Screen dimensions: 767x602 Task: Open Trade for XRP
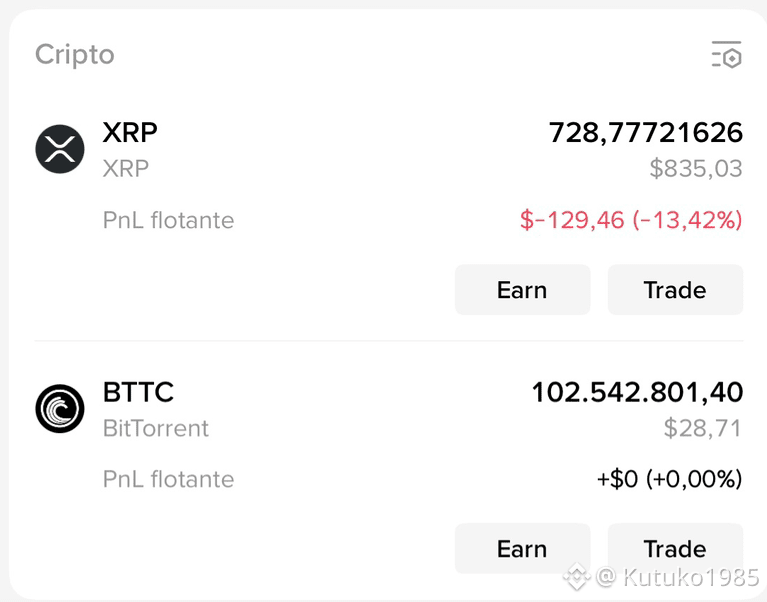tap(675, 290)
